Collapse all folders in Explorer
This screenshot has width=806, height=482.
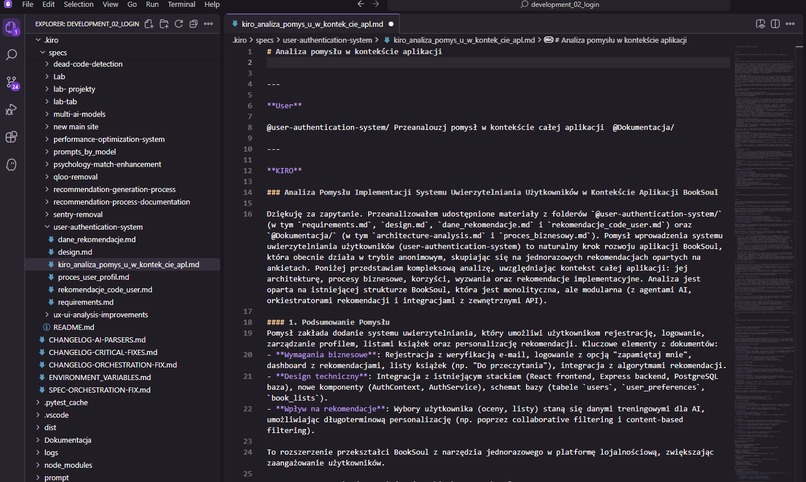click(193, 24)
